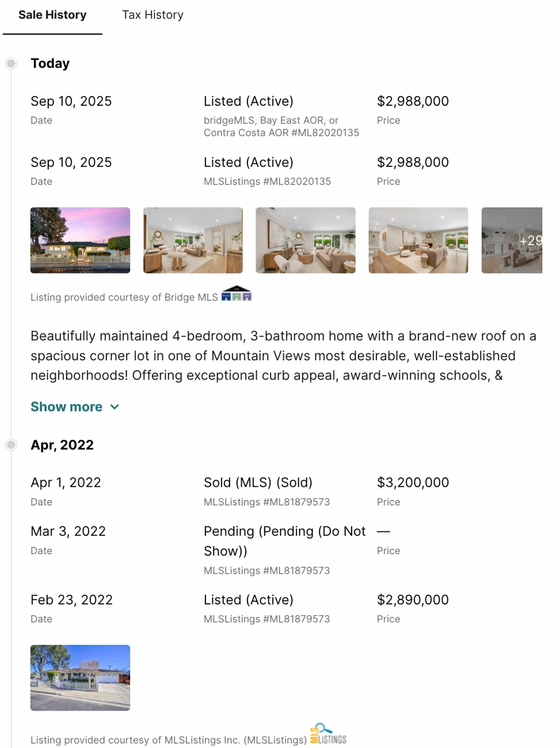560x748 pixels.
Task: Open the twilight exterior house photo
Action: [x=80, y=240]
